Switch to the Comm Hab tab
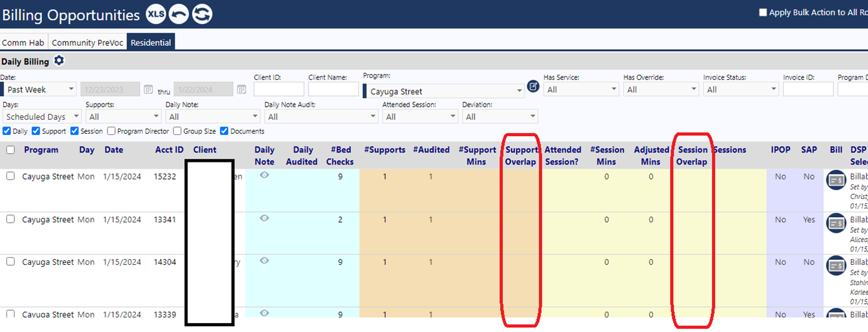868x332 pixels. [x=23, y=43]
